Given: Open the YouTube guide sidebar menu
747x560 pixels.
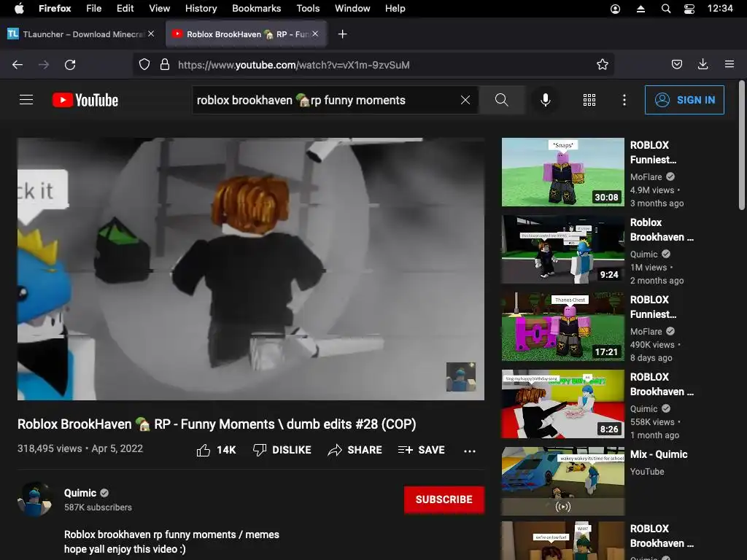Looking at the screenshot, I should 26,99.
